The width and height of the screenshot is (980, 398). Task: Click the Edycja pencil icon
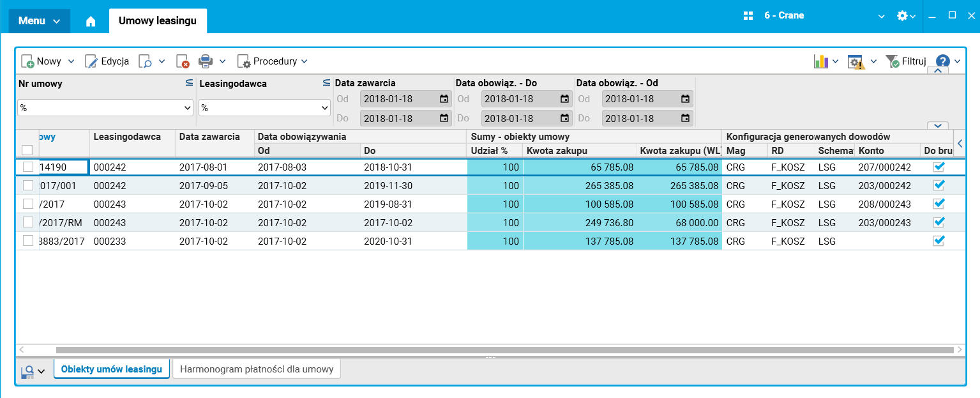point(91,61)
